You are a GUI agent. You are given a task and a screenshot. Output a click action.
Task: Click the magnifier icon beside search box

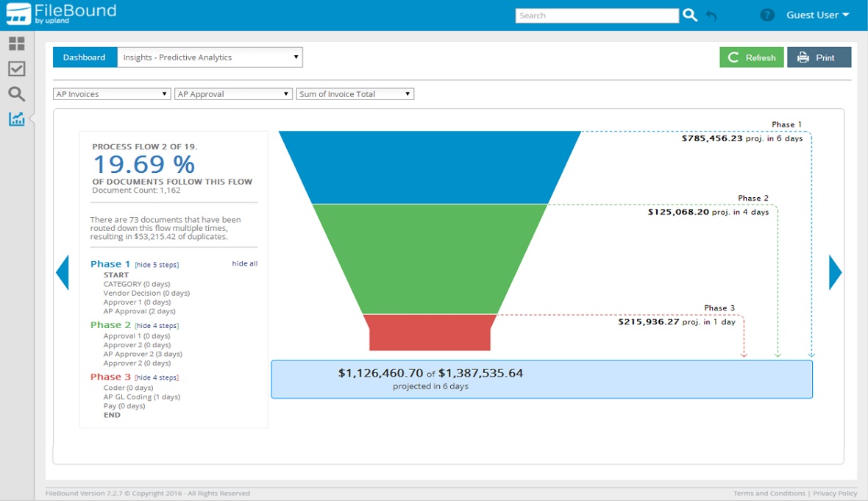689,15
